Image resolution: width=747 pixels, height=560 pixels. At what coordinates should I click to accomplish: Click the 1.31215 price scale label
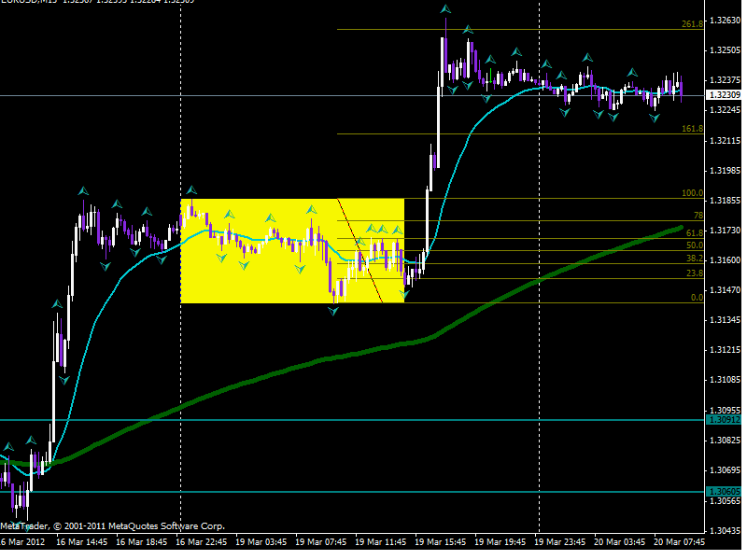726,350
